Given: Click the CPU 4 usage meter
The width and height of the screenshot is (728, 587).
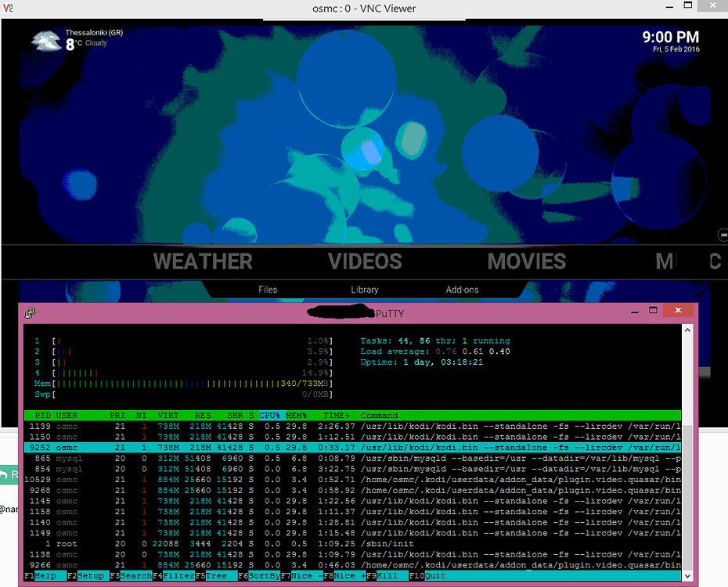Looking at the screenshot, I should point(183,373).
